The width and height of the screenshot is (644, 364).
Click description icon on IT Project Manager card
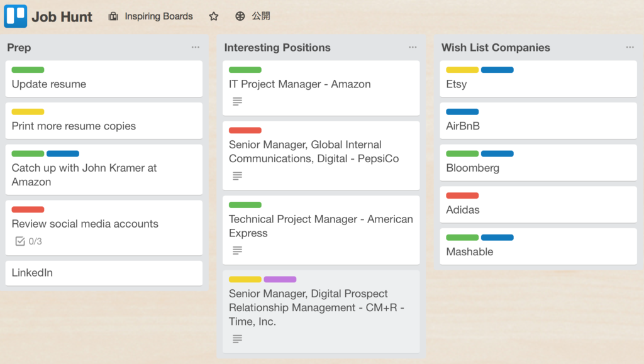tap(237, 101)
